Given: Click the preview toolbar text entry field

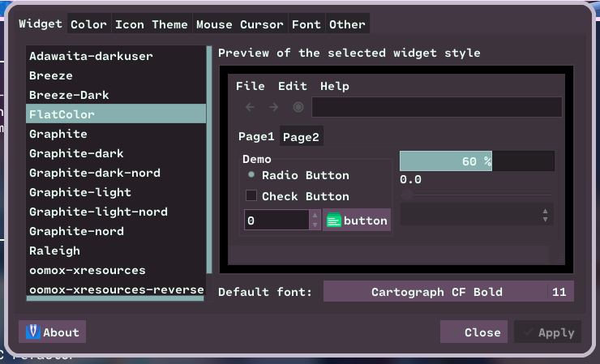Looking at the screenshot, I should 437,107.
